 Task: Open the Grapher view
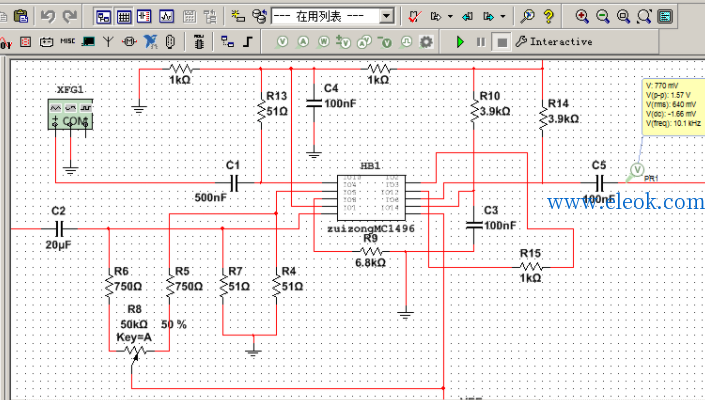pos(166,17)
